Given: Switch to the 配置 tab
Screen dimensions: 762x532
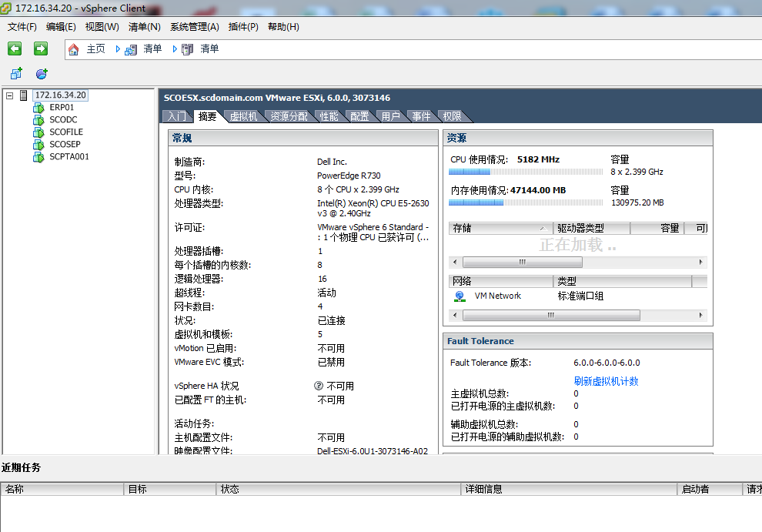Looking at the screenshot, I should click(359, 116).
